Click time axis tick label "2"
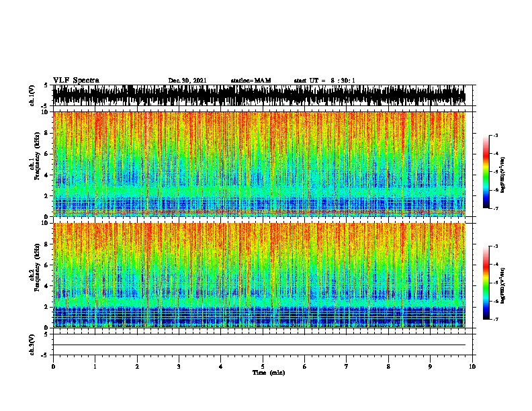532x411 pixels. (137, 367)
